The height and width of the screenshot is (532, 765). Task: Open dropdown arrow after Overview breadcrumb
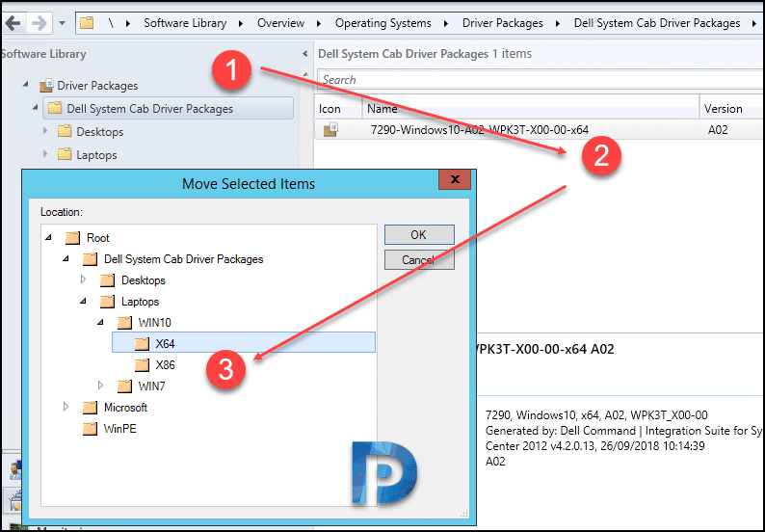(x=319, y=23)
